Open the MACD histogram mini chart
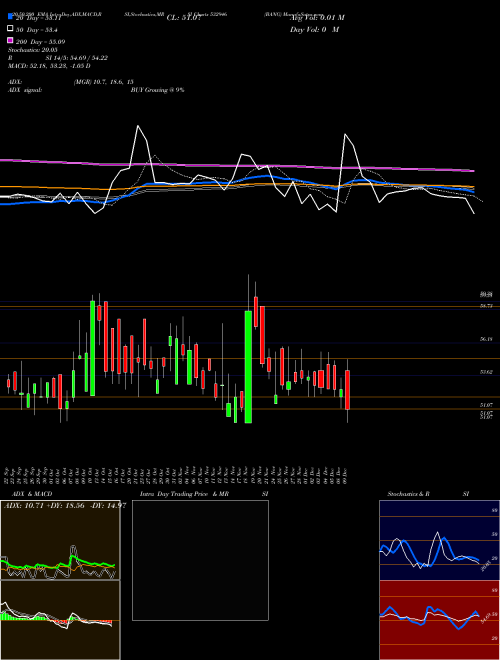Screen dimensions: 500x660 60,620
